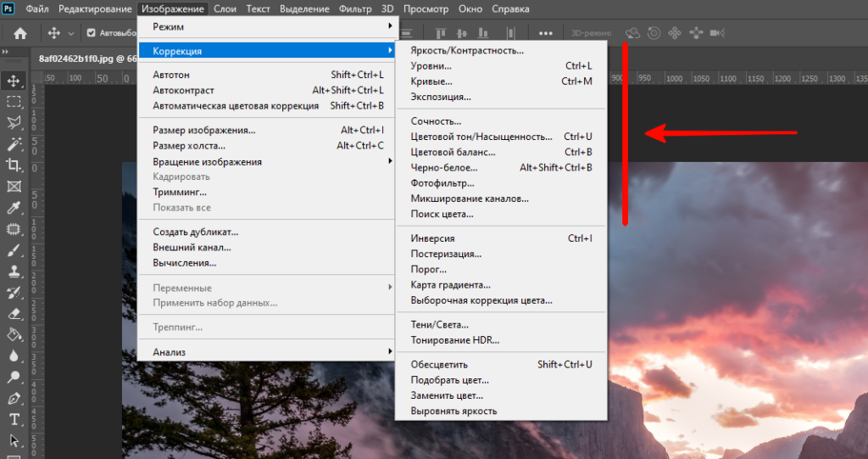Select the Pen tool
Image resolution: width=868 pixels, height=459 pixels.
(x=14, y=398)
